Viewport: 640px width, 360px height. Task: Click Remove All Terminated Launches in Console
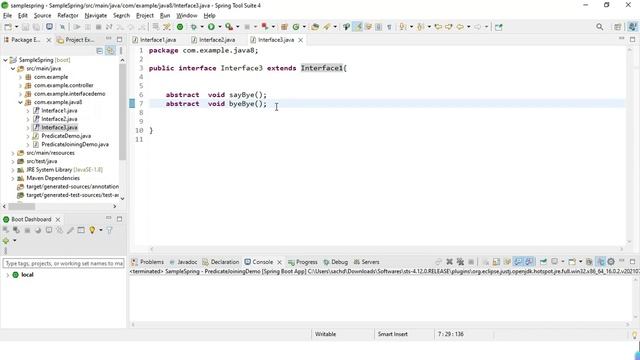pos(460,262)
